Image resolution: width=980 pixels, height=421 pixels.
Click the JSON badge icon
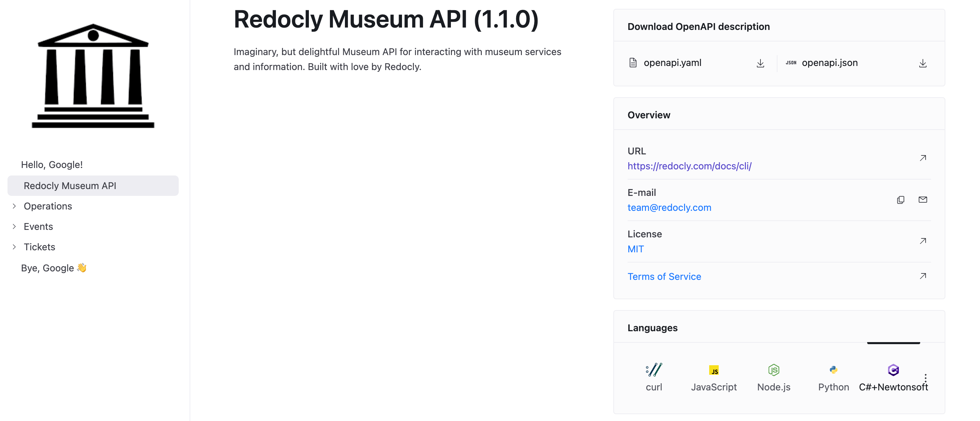tap(791, 63)
